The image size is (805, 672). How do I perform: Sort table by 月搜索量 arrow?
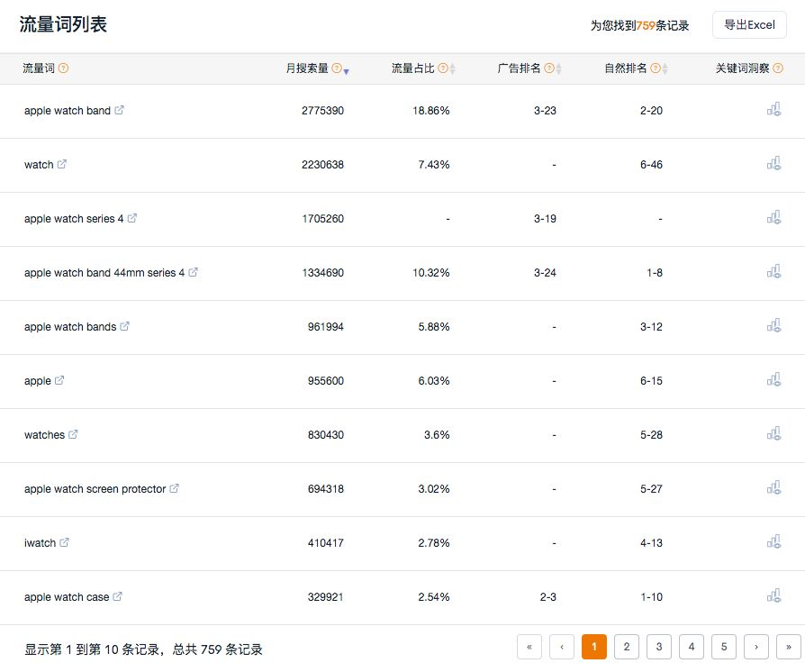point(347,70)
